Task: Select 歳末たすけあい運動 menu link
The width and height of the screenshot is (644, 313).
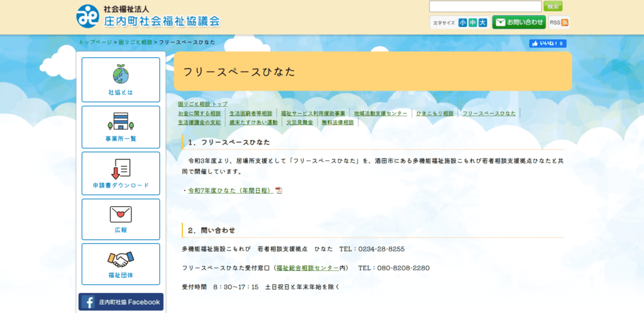Action: coord(253,123)
